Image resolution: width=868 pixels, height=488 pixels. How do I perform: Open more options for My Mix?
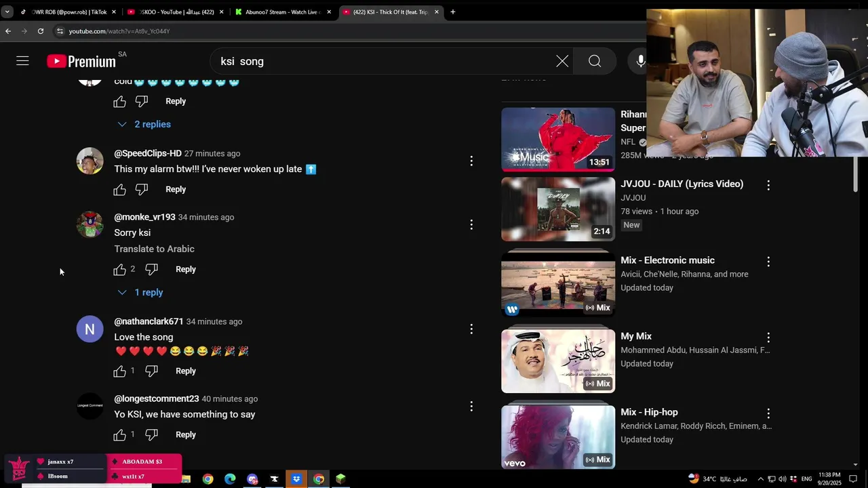[x=768, y=338]
